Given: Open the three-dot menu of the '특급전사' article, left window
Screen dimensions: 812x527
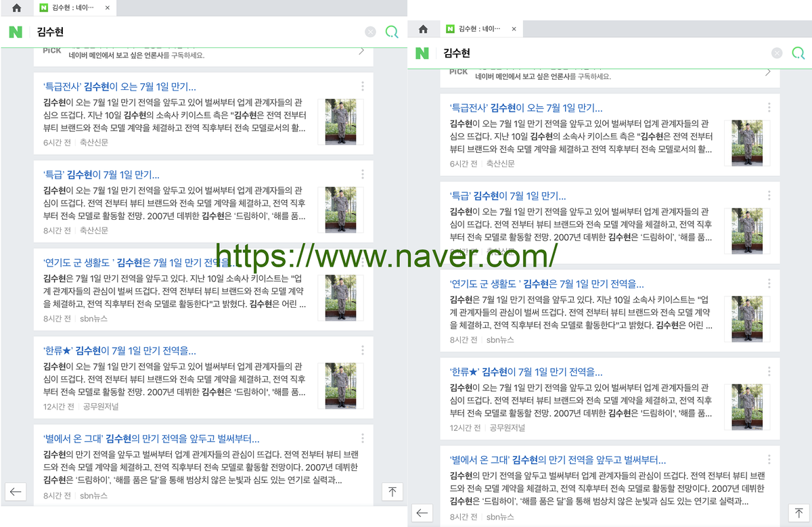Looking at the screenshot, I should [x=363, y=86].
